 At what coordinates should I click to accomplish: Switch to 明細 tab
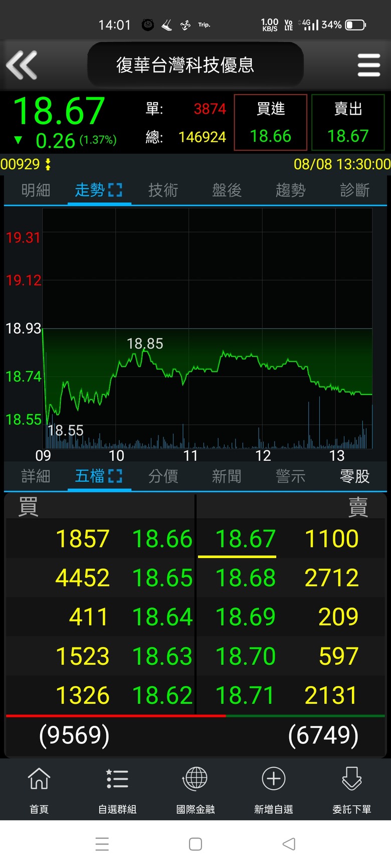[x=36, y=190]
